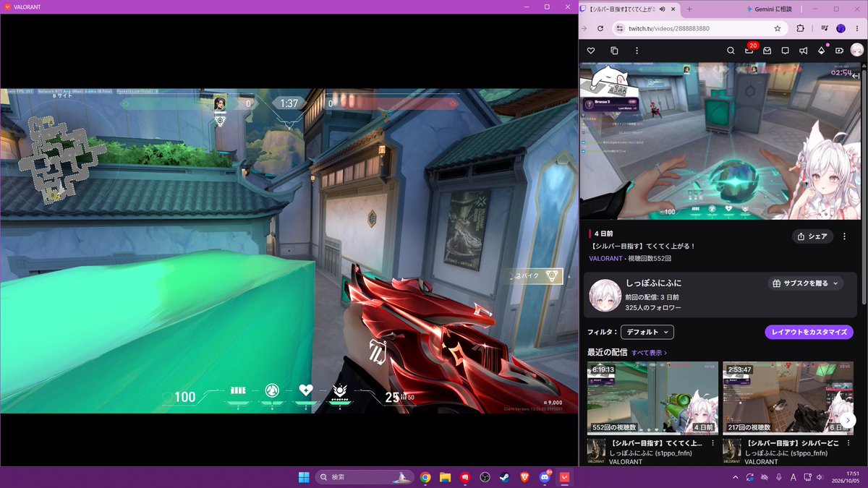The height and width of the screenshot is (488, 868).
Task: Click the Twitch video player
Action: tap(720, 140)
